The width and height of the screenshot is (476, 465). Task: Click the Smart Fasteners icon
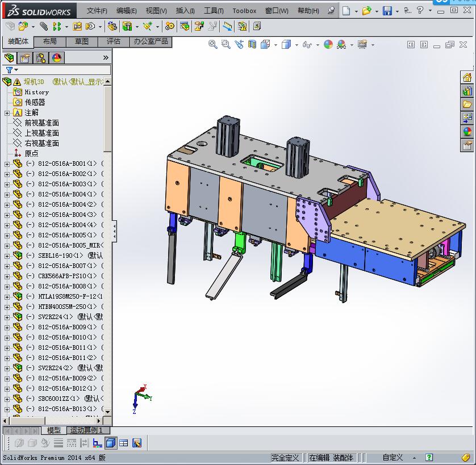77,27
